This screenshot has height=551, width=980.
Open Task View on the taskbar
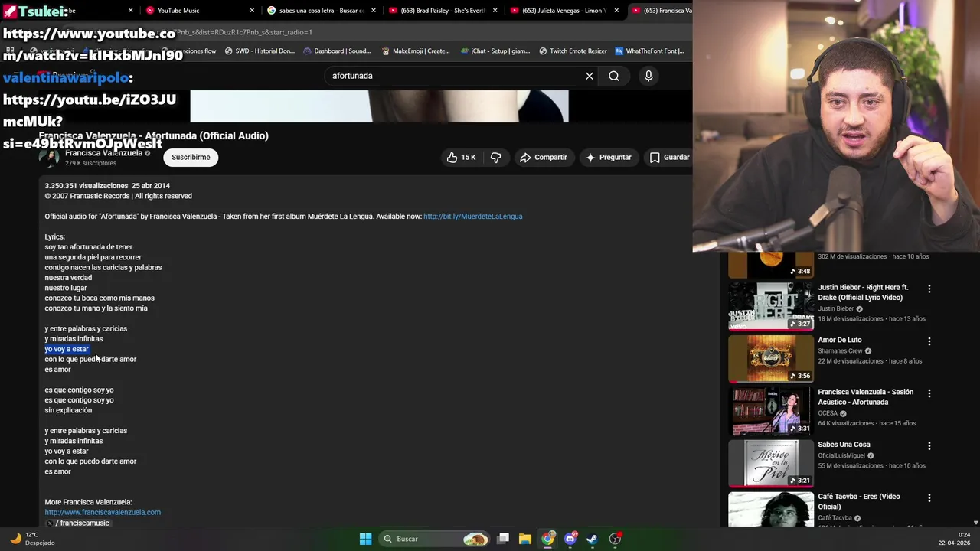(x=503, y=539)
